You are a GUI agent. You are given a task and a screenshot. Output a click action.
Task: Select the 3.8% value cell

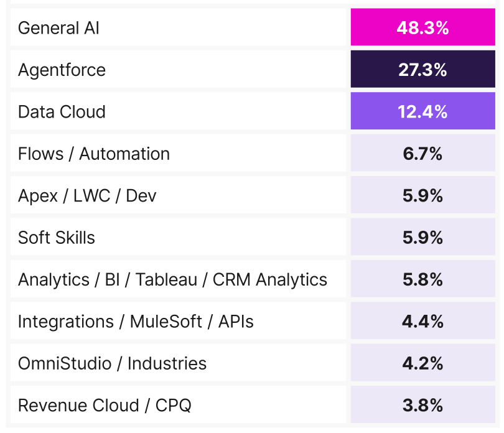422,406
